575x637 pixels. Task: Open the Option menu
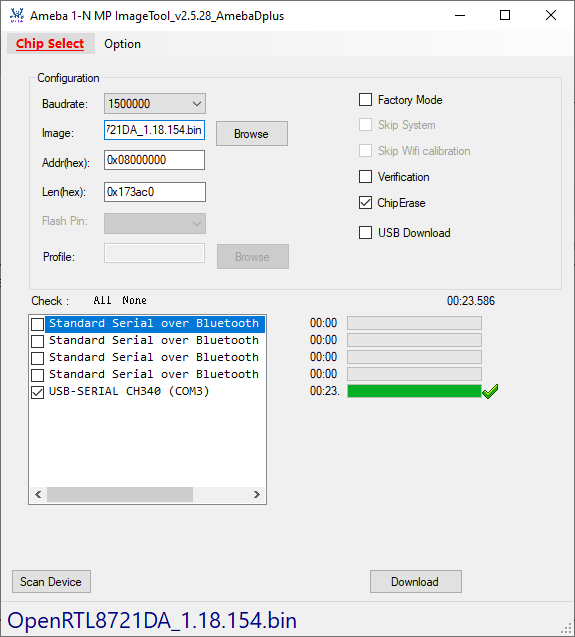122,44
